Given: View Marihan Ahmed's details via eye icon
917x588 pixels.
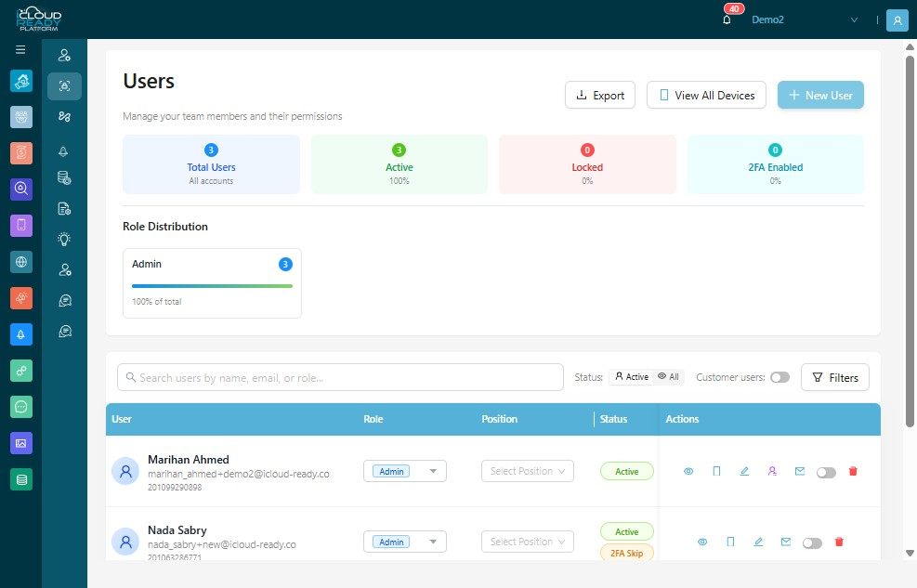Looking at the screenshot, I should [688, 471].
